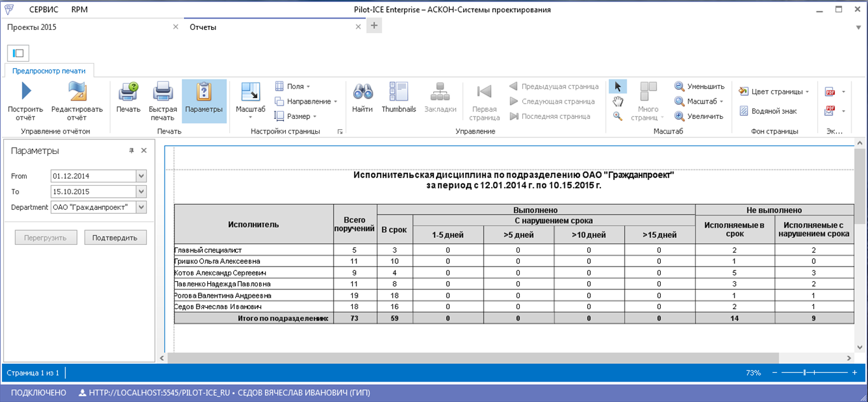Open the To date dropdown arrow
The width and height of the screenshot is (868, 402).
coord(141,191)
